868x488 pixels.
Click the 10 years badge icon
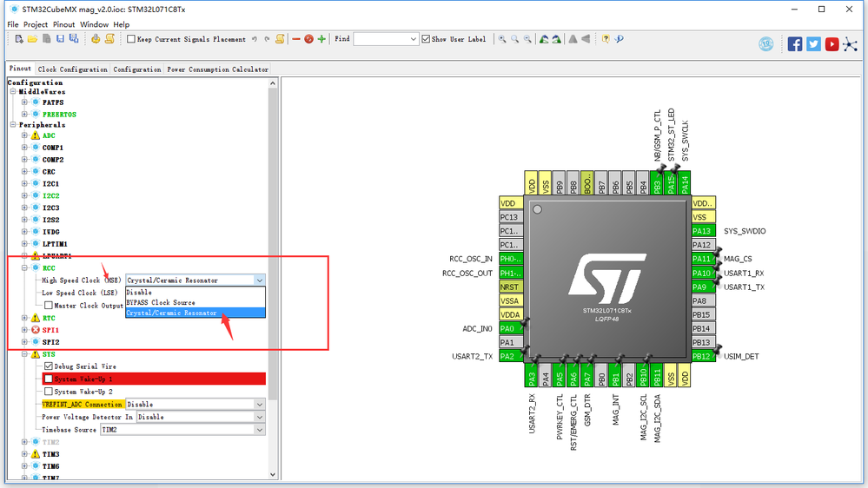tap(766, 44)
